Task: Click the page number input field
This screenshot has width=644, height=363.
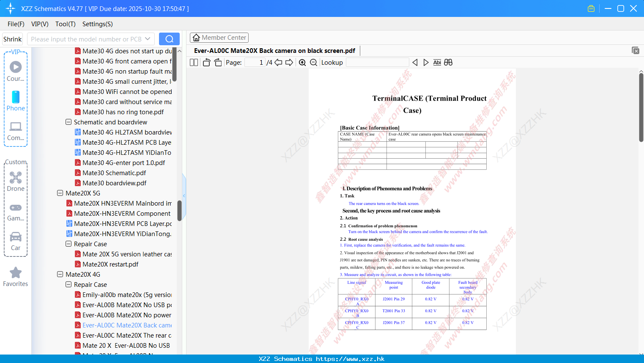Action: click(255, 62)
